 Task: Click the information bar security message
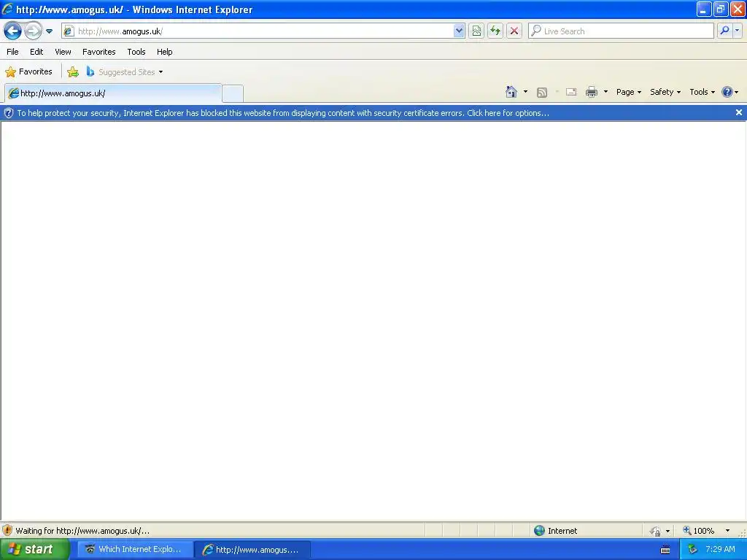pyautogui.click(x=283, y=113)
